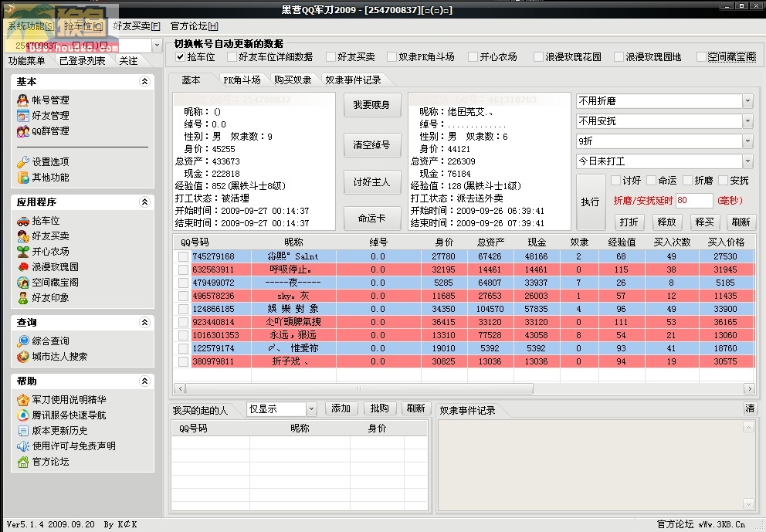Click the 设置选项 wrench icon
Viewport: 766px width, 532px height.
point(22,161)
